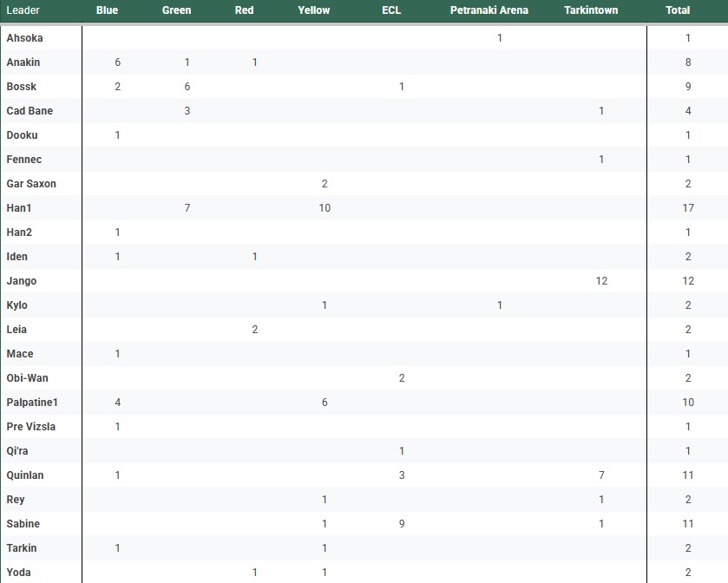This screenshot has width=728, height=583.
Task: Click Bossk's Total value 9
Action: 688,87
